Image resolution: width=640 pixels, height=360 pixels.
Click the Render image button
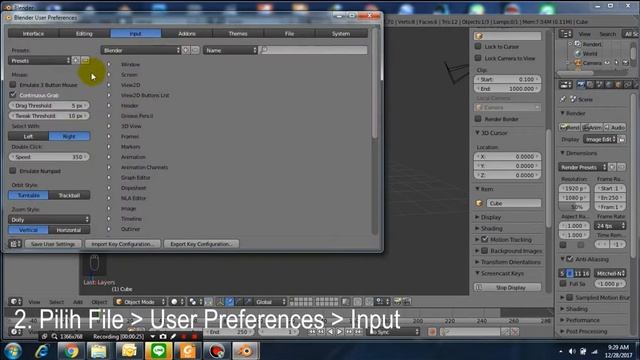(x=570, y=127)
